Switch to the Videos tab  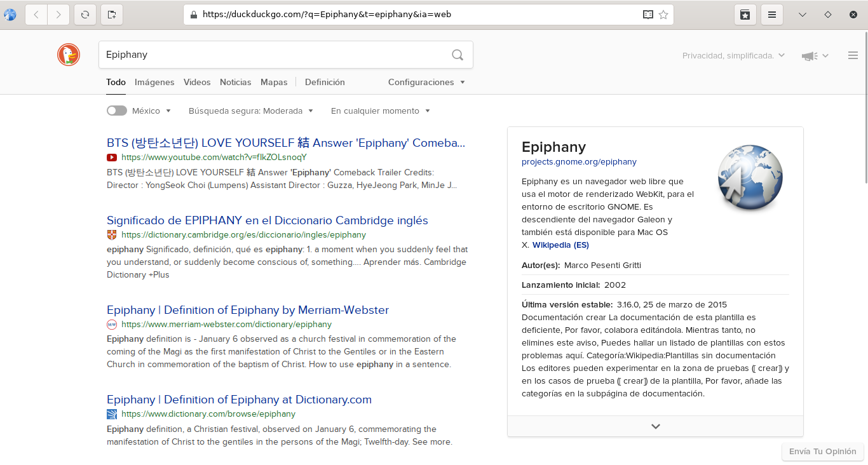[197, 82]
